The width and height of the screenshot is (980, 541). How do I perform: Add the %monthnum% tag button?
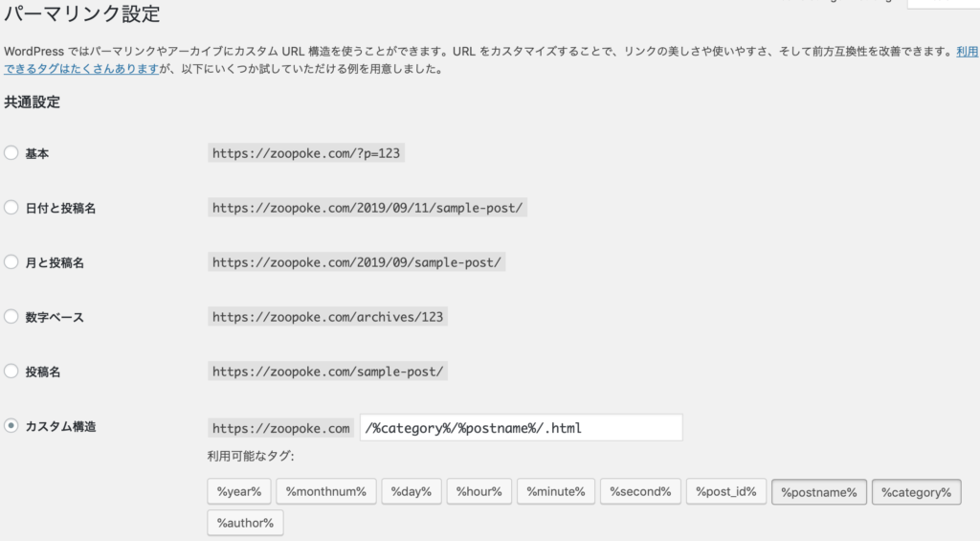[325, 491]
